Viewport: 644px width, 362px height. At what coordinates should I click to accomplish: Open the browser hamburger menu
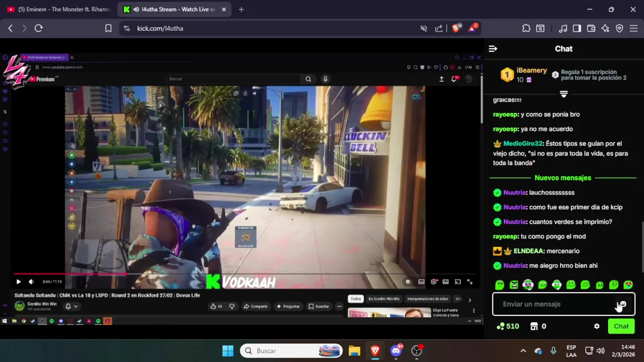tap(633, 29)
